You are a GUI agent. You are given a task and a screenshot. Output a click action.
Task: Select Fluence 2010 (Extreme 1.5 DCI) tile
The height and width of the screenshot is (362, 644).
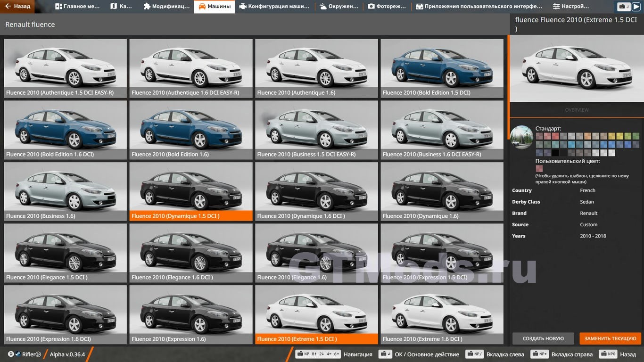[x=316, y=315]
